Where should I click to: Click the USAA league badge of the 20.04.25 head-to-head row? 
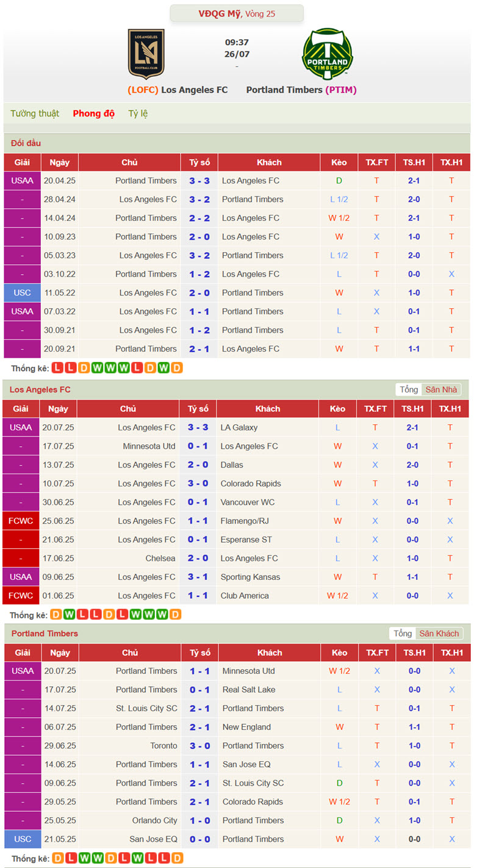pyautogui.click(x=22, y=181)
